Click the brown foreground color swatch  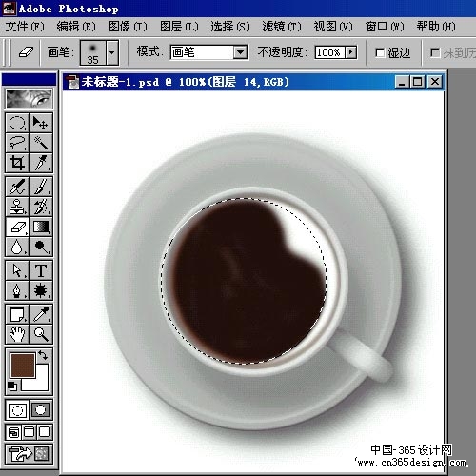(x=23, y=366)
